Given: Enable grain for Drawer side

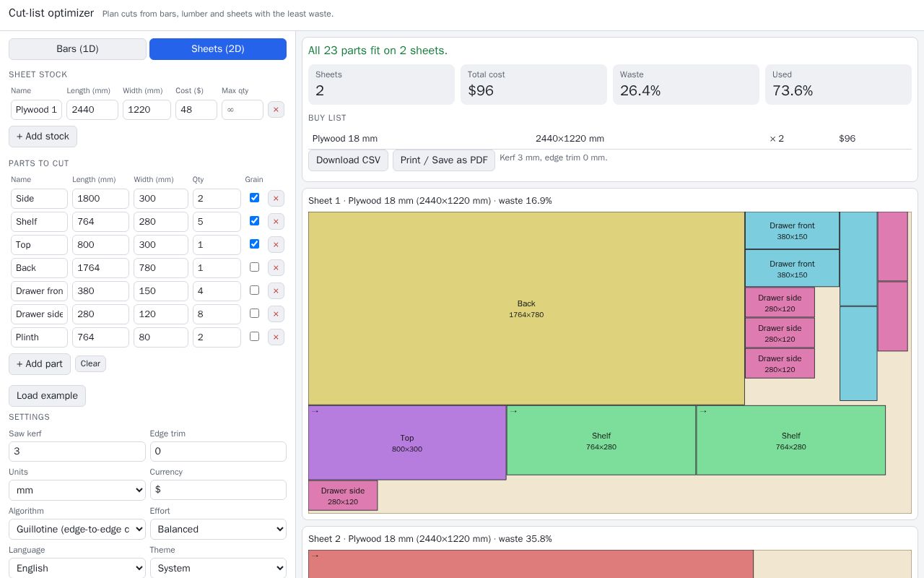Looking at the screenshot, I should [254, 313].
